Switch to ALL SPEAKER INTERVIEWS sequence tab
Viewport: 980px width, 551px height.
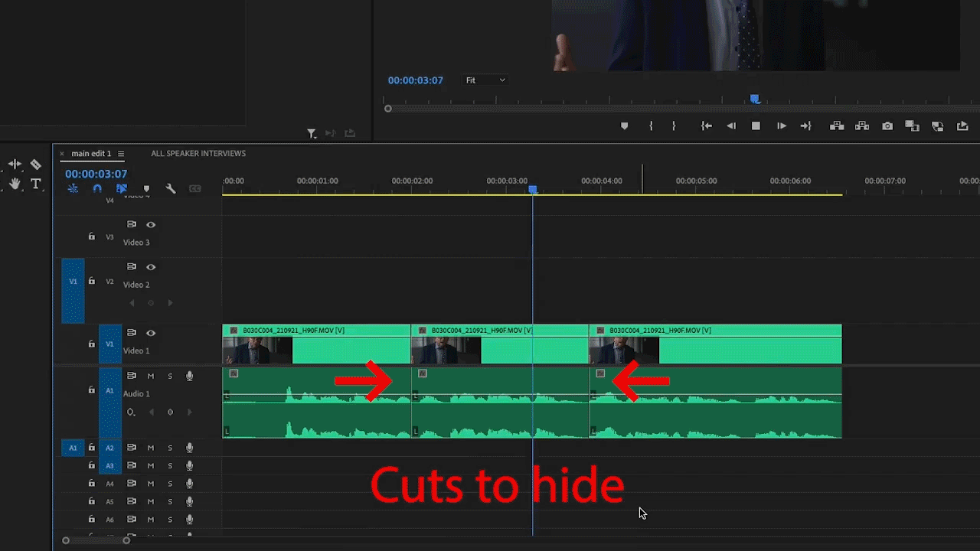click(198, 154)
